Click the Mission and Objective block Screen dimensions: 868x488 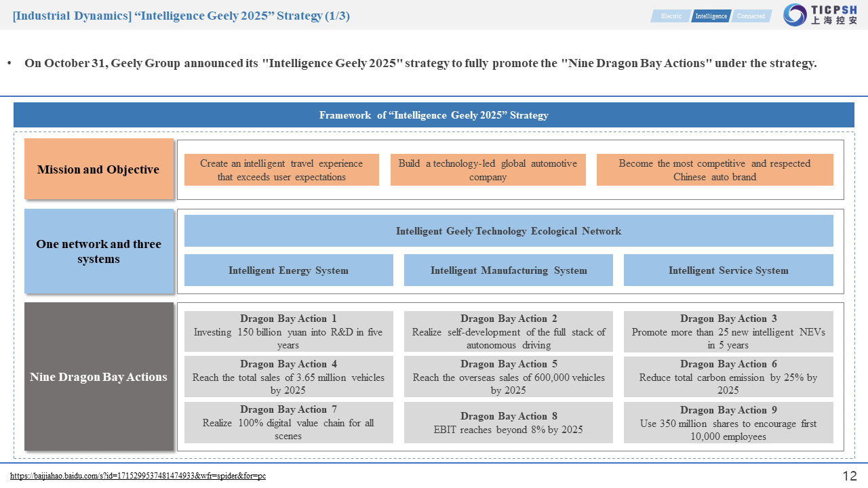[99, 169]
